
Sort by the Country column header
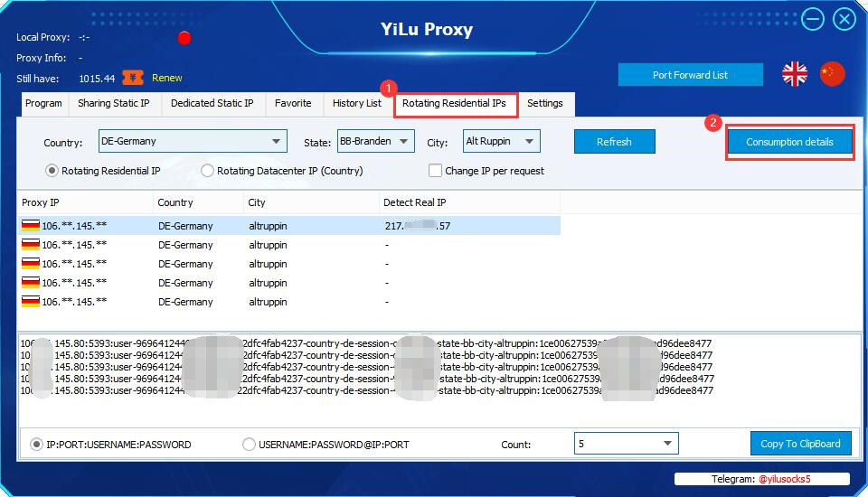(198, 202)
